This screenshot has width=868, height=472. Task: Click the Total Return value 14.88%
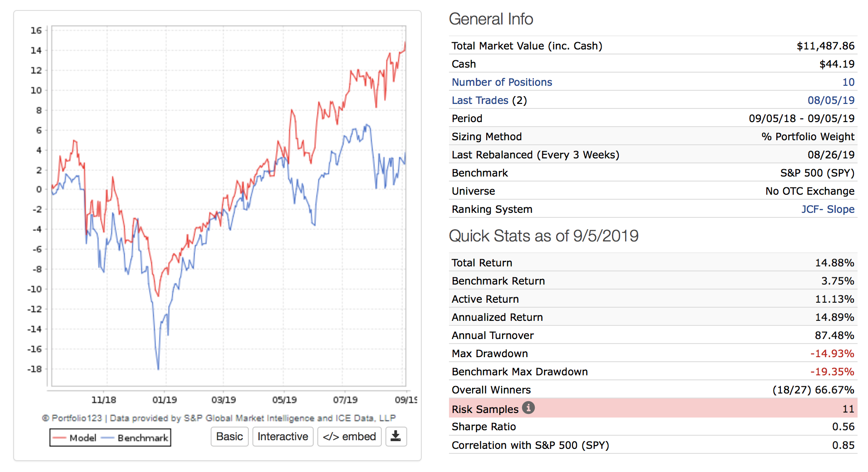pos(834,263)
